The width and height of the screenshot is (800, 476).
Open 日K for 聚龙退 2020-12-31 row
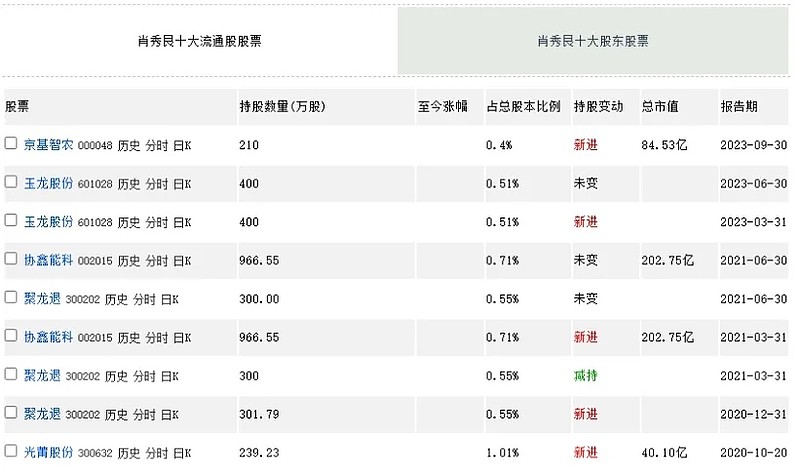point(169,414)
